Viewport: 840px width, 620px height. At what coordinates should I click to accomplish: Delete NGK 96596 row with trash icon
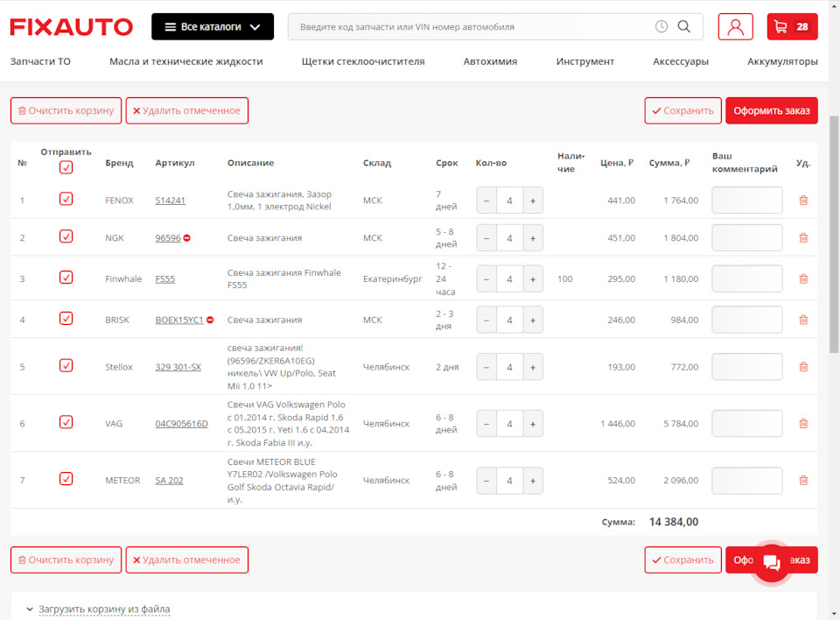tap(803, 237)
